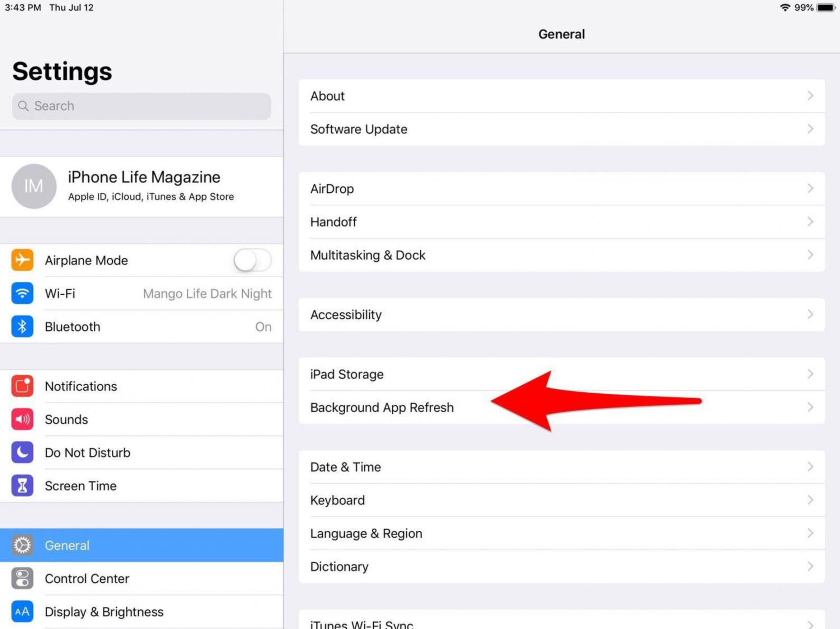Select Screen Time in the sidebar

point(142,485)
